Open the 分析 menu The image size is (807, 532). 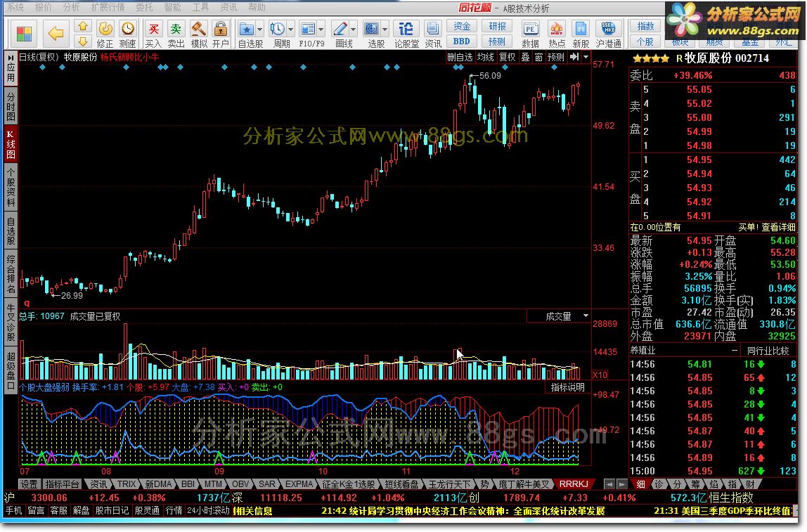(x=71, y=7)
